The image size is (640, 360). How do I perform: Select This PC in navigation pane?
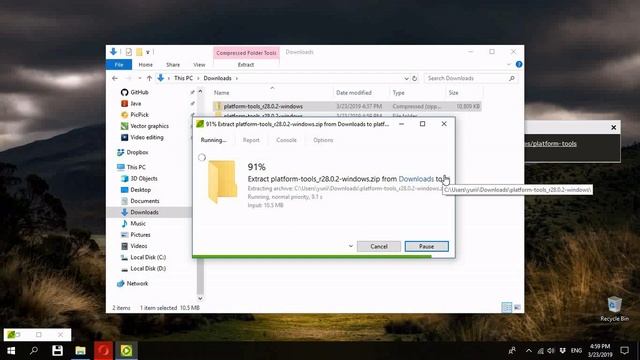(x=136, y=167)
